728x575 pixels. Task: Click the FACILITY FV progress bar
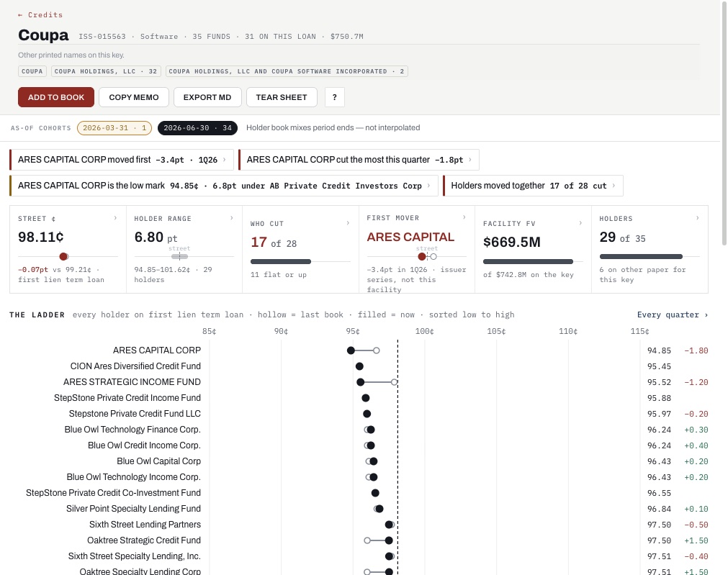[528, 262]
